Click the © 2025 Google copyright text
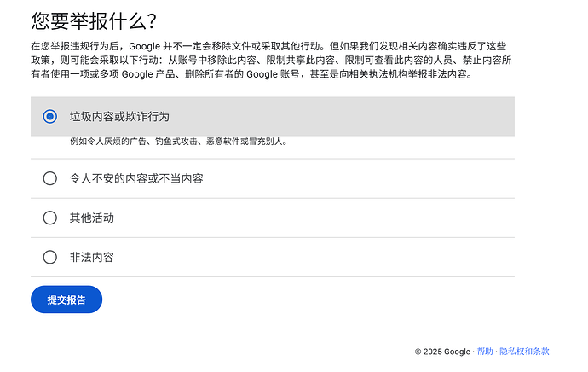Viewport: 588px width, 372px height. [x=442, y=352]
